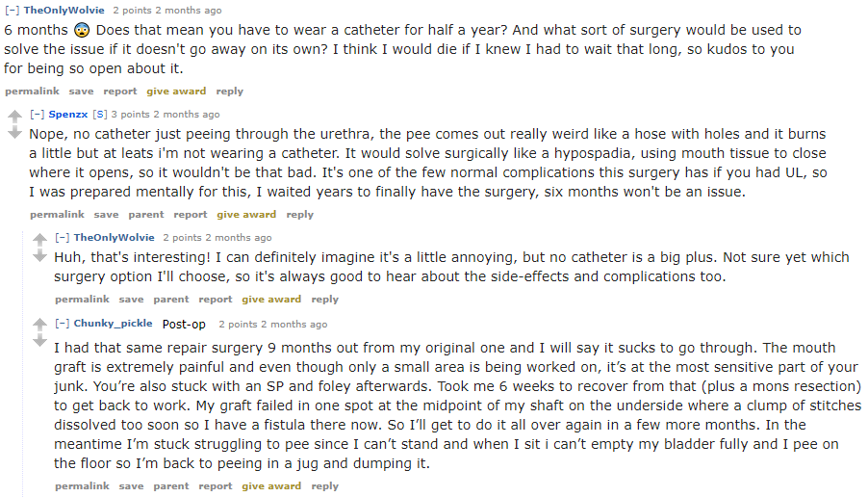The image size is (868, 497).
Task: Upvote Chunky_pickle's repair surgery comment
Action: point(39,326)
